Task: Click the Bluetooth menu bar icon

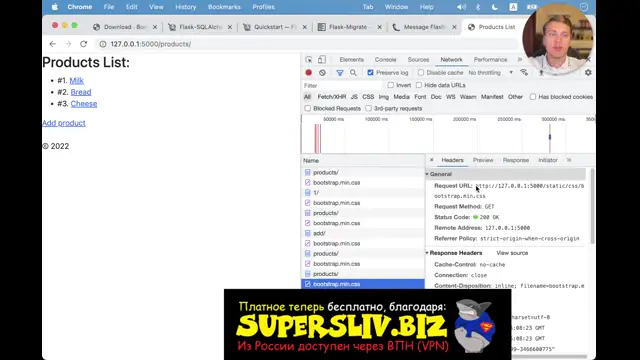Action: click(x=478, y=7)
